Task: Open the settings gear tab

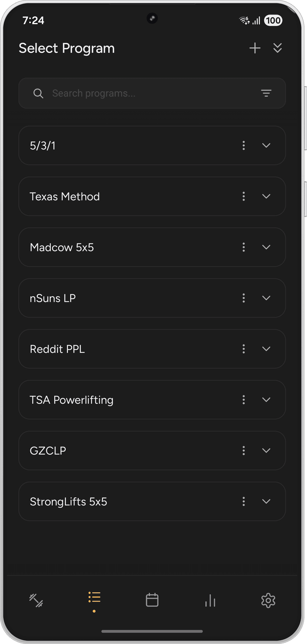Action: pyautogui.click(x=268, y=600)
